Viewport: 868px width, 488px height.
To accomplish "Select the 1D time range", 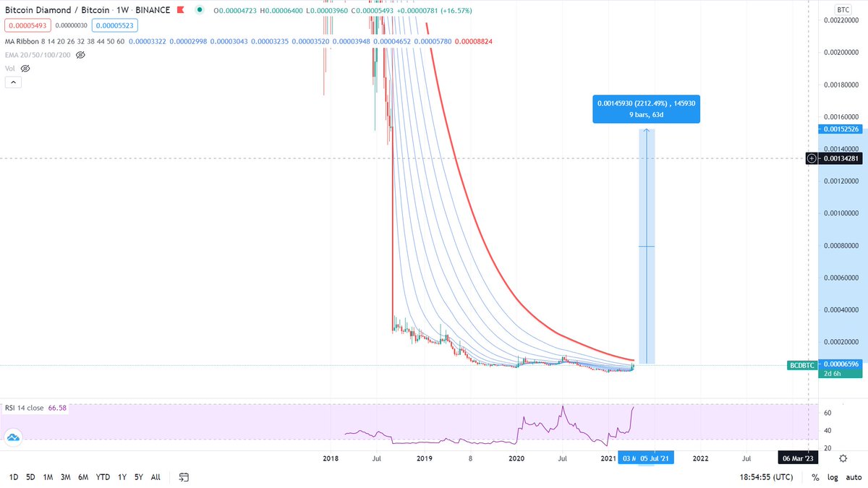I will 13,477.
